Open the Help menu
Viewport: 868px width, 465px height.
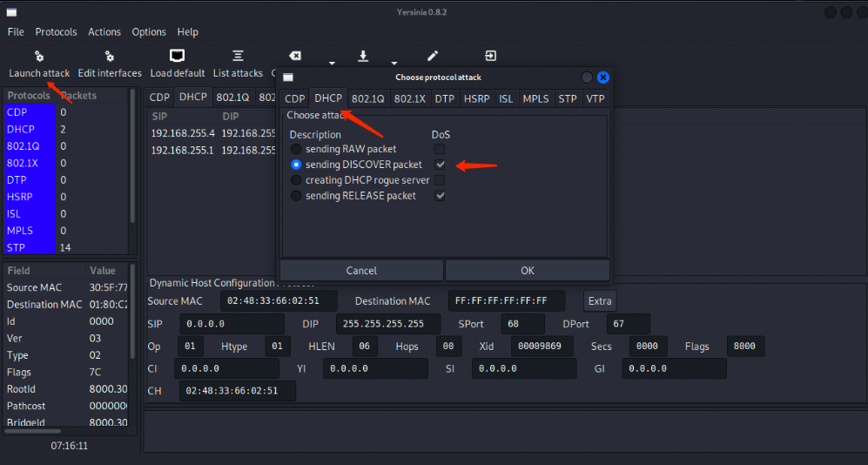(x=188, y=31)
